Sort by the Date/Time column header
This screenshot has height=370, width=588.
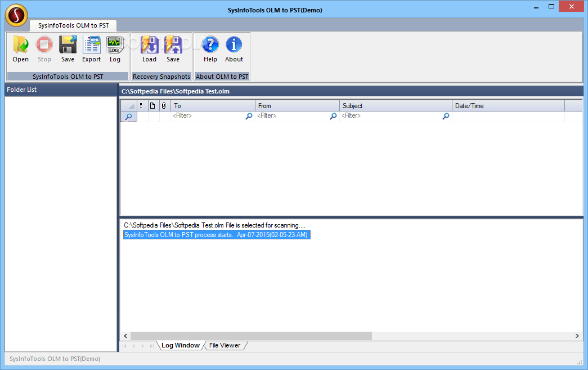(508, 106)
